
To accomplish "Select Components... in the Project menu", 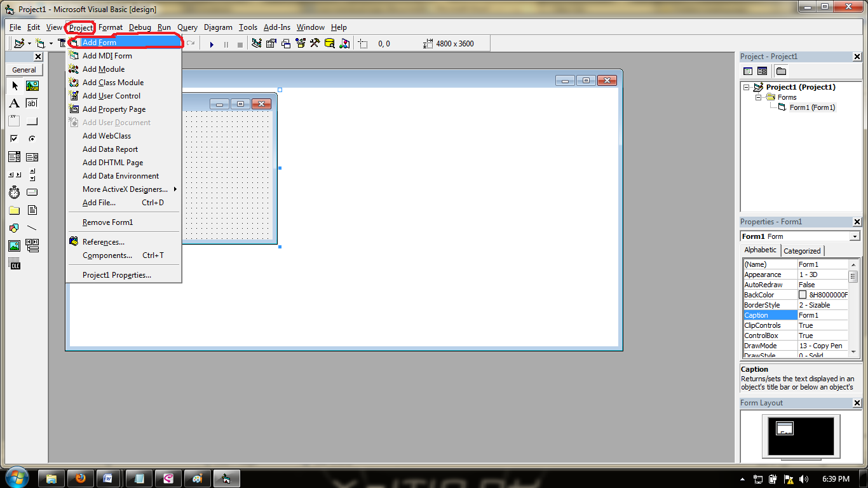I will pyautogui.click(x=124, y=255).
